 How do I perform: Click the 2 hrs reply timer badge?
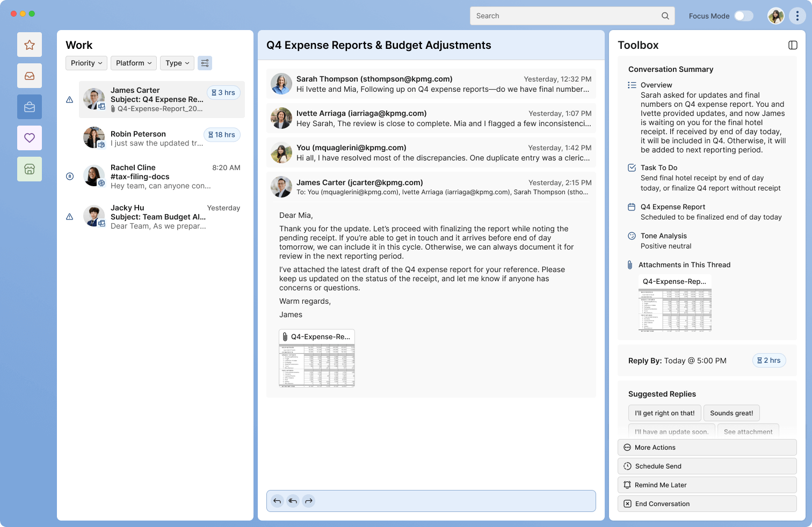pos(769,361)
